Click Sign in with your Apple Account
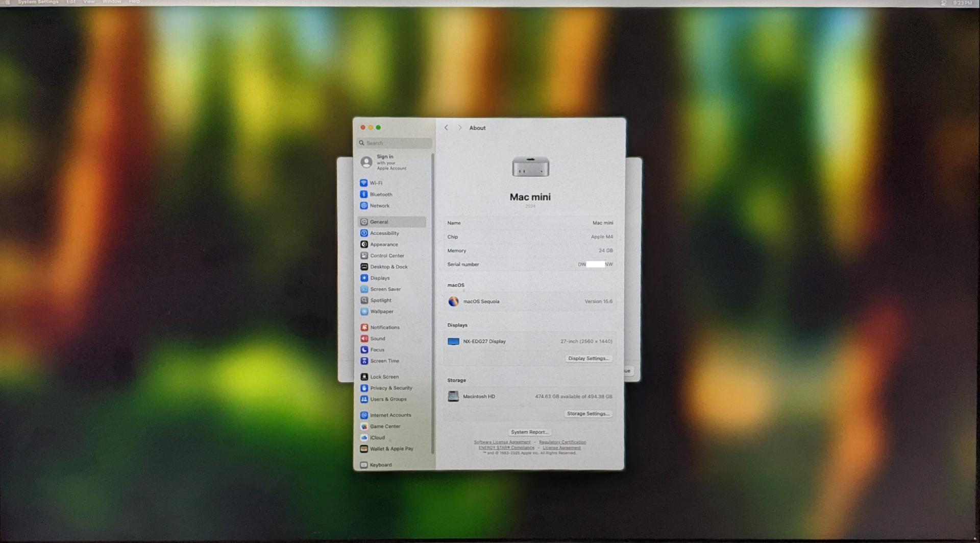The width and height of the screenshot is (980, 543). (391, 162)
